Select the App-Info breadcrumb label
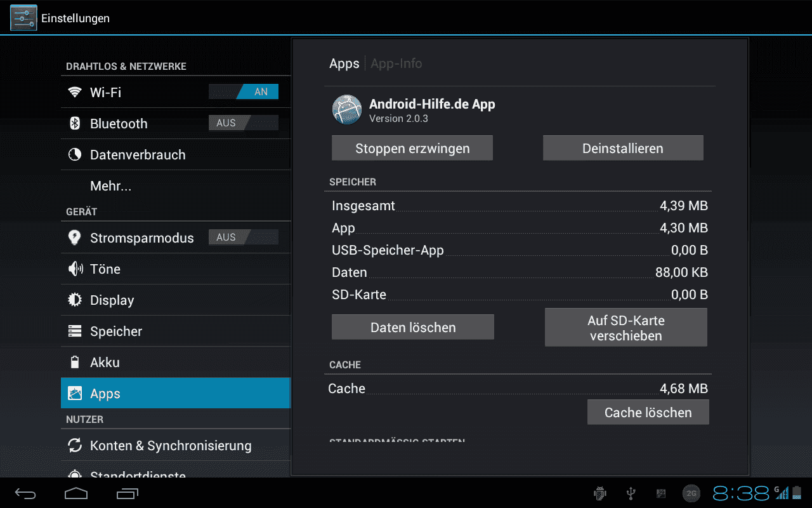Screen dimensions: 812x508 tap(396, 63)
